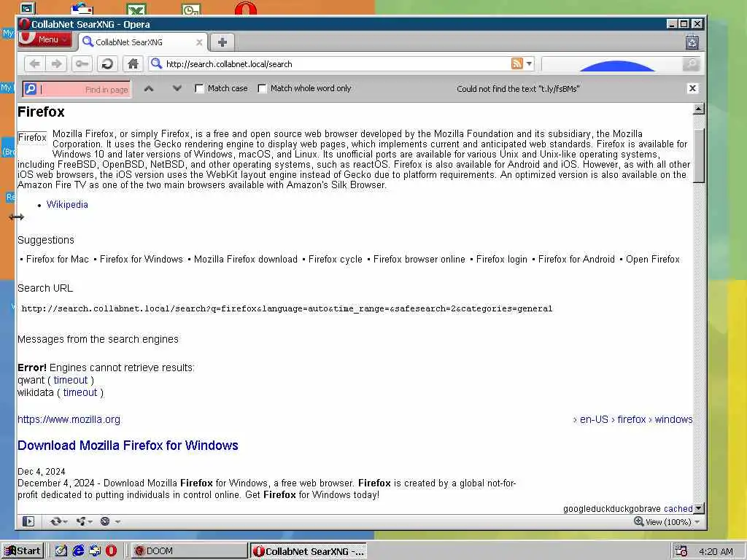Click the find-in-page magnifier icon
747x560 pixels.
[x=31, y=88]
